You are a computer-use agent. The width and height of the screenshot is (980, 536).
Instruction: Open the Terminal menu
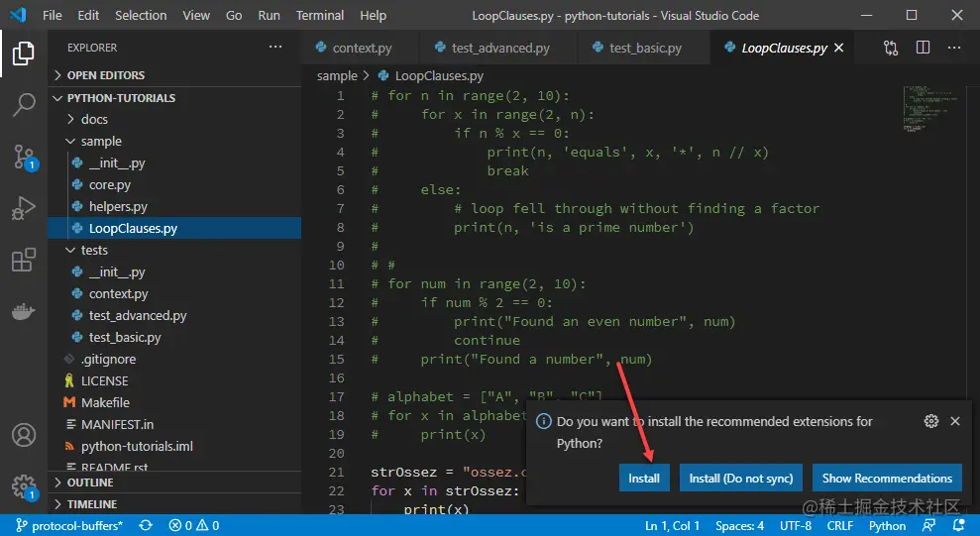(x=319, y=15)
